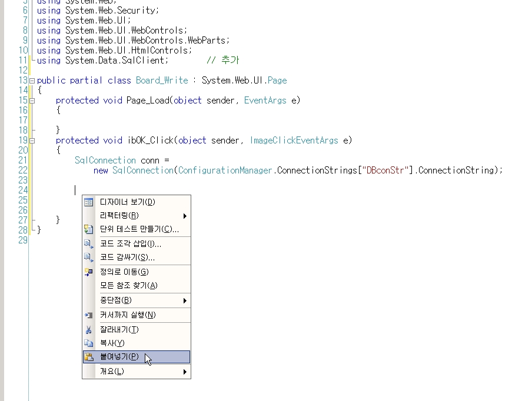Click the ibOK_Click method name
The image size is (532, 401).
pyautogui.click(x=151, y=141)
